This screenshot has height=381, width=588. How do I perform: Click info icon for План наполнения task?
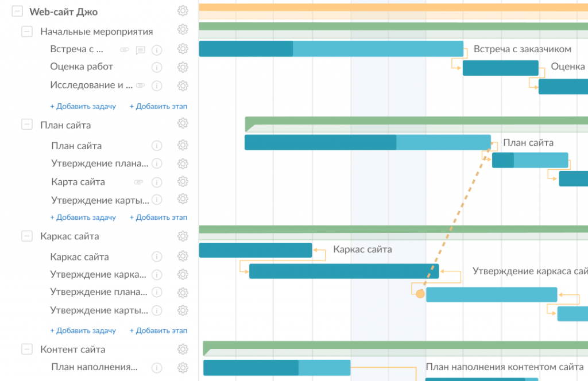point(157,368)
